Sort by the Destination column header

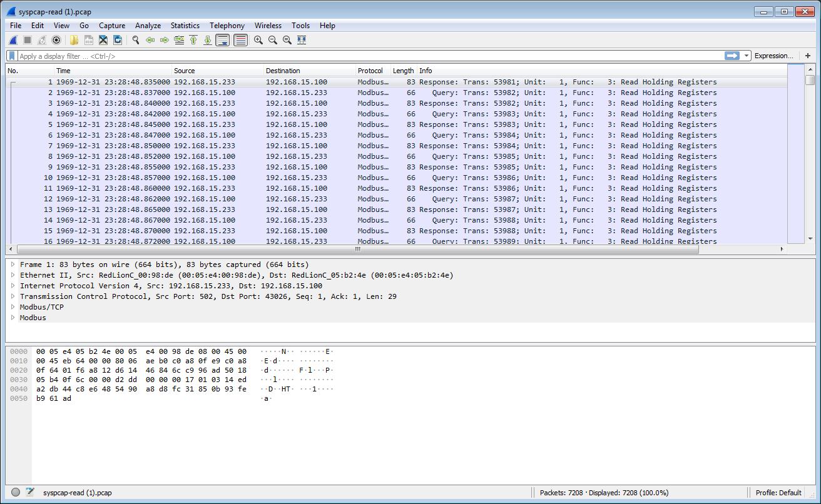click(310, 71)
